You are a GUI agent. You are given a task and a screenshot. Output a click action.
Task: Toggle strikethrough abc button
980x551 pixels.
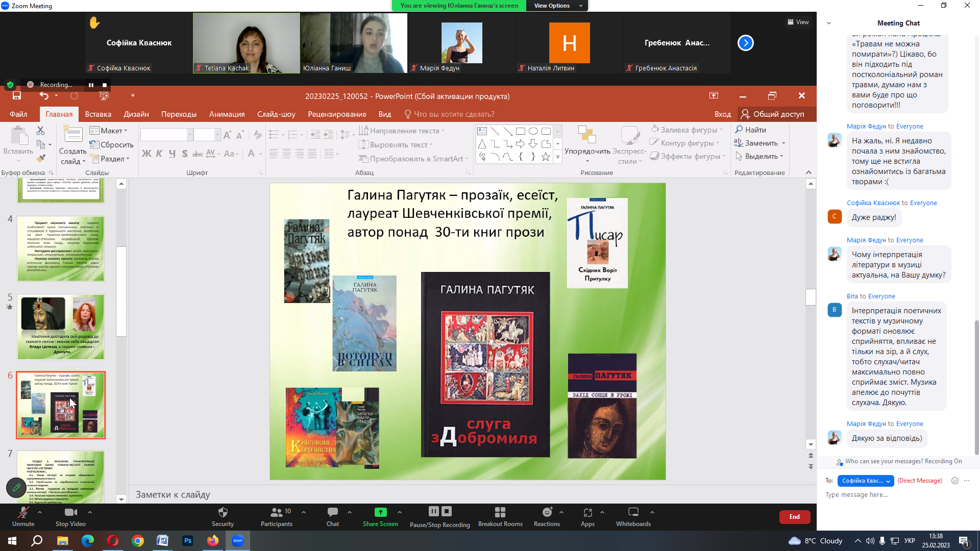198,154
